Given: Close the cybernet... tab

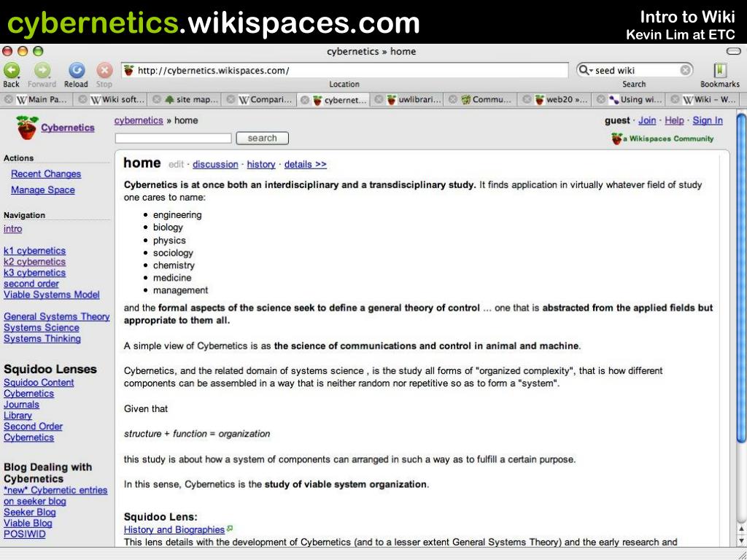Looking at the screenshot, I should [306, 100].
